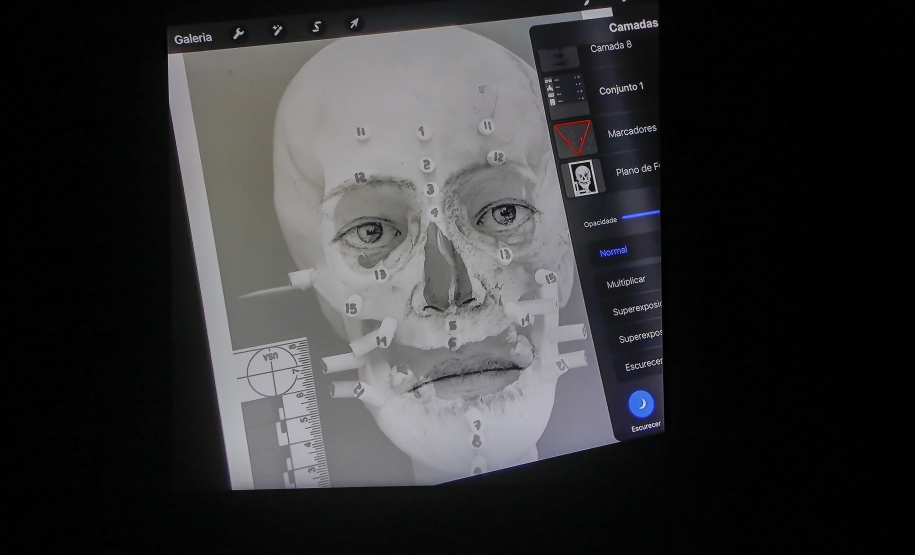The width and height of the screenshot is (915, 555).
Task: Select the Conjunto 1 layer group
Action: (621, 90)
